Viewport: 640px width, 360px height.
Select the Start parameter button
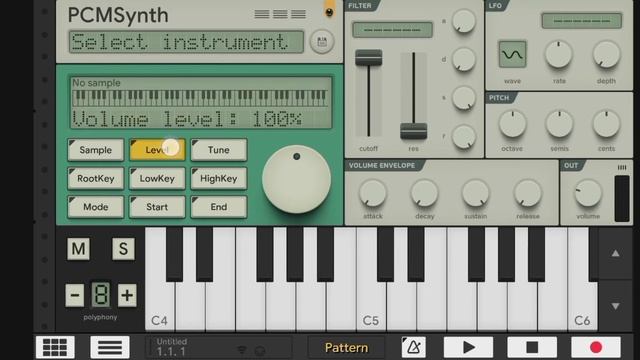coord(157,207)
